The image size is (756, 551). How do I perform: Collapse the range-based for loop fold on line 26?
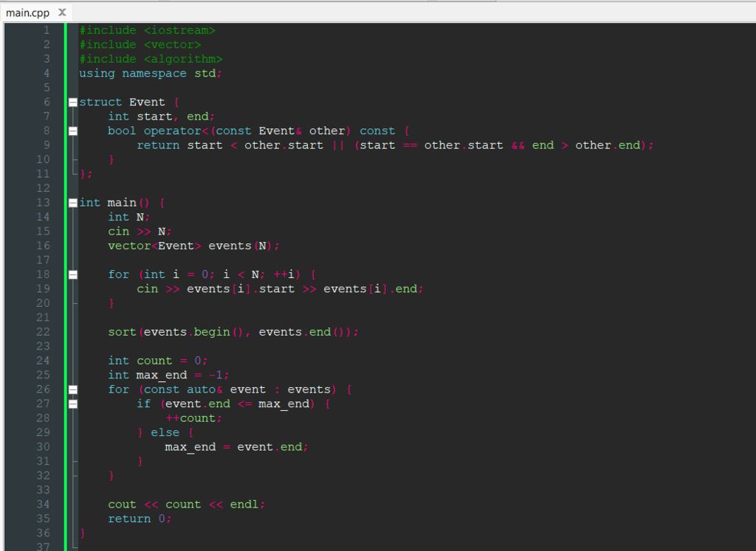coord(73,389)
